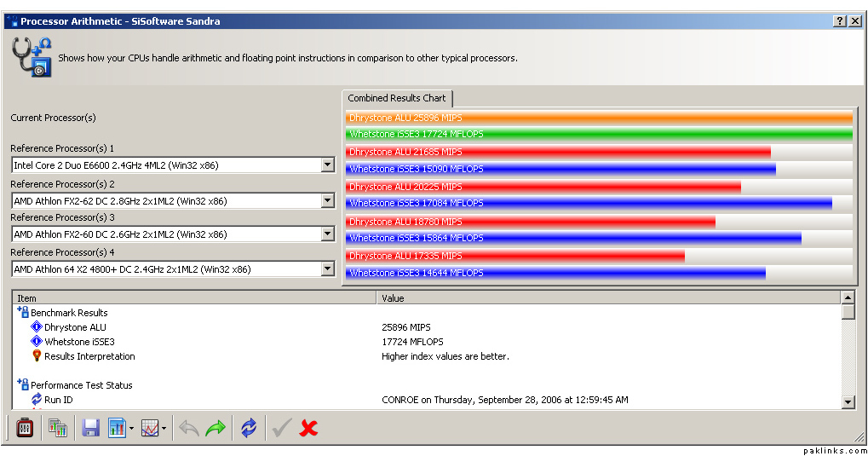
Task: Open Reference Processor 1 dropdown
Action: [327, 165]
